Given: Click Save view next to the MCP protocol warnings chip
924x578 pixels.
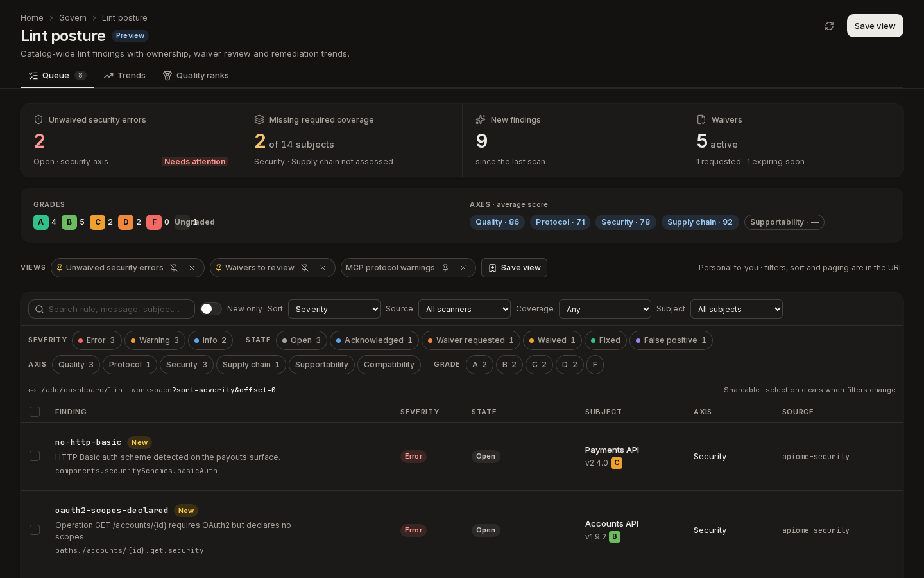Looking at the screenshot, I should pos(514,268).
